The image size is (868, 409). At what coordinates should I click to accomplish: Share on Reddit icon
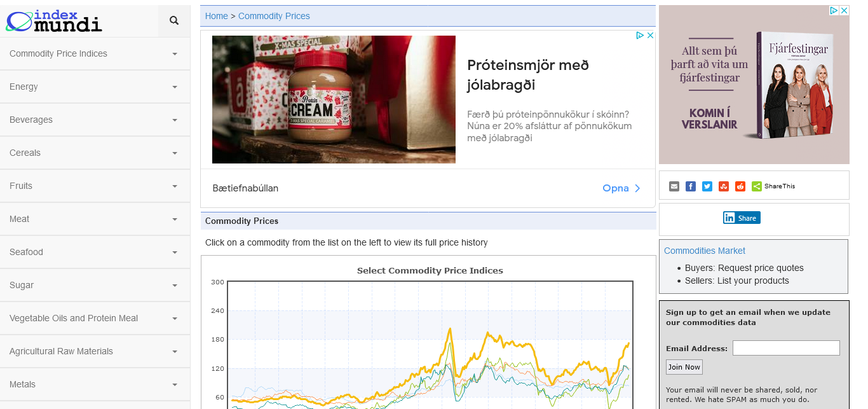pos(740,186)
